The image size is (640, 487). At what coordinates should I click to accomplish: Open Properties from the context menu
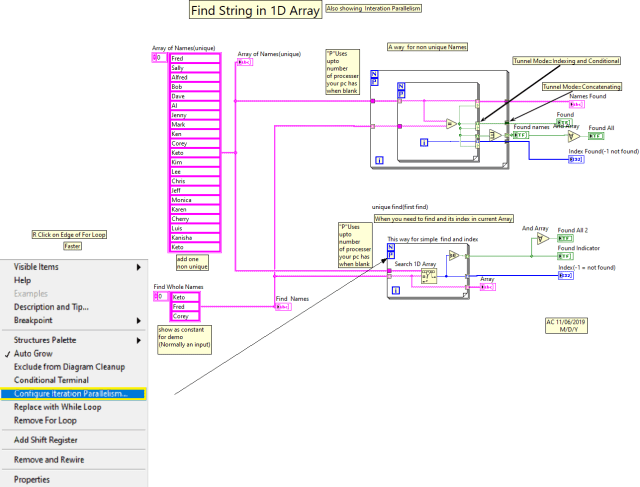[x=32, y=479]
